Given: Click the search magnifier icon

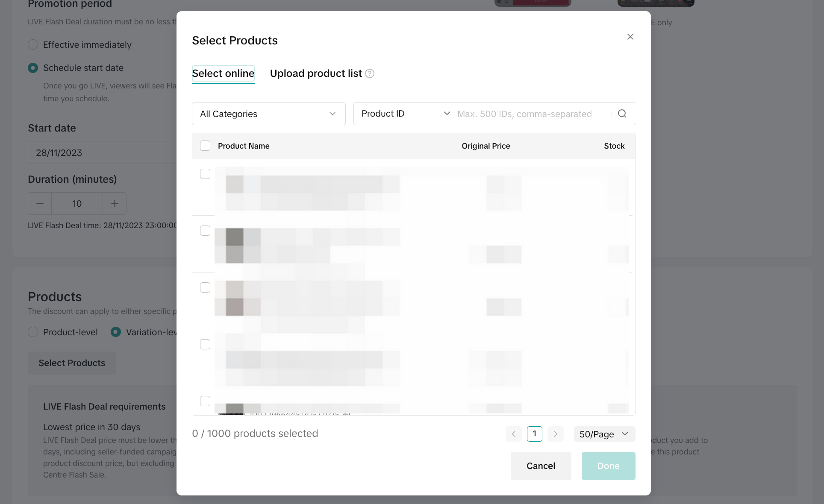Looking at the screenshot, I should click(x=622, y=114).
